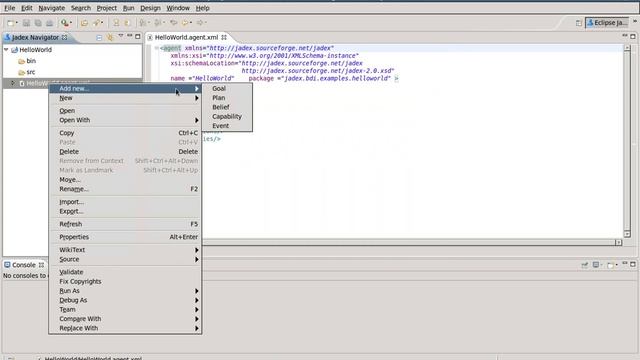Click Fix Copyrights in the context menu
The height and width of the screenshot is (360, 640).
pyautogui.click(x=125, y=281)
